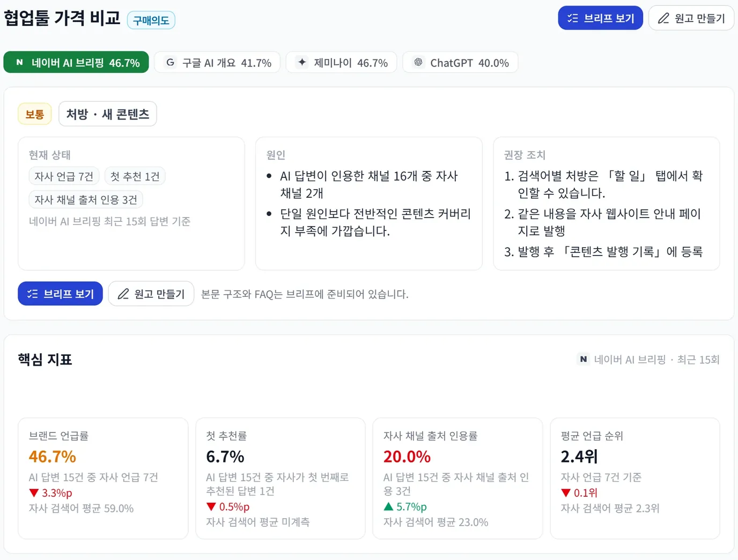
Task: Click red down triangle next to 0.5%p
Action: (x=211, y=506)
